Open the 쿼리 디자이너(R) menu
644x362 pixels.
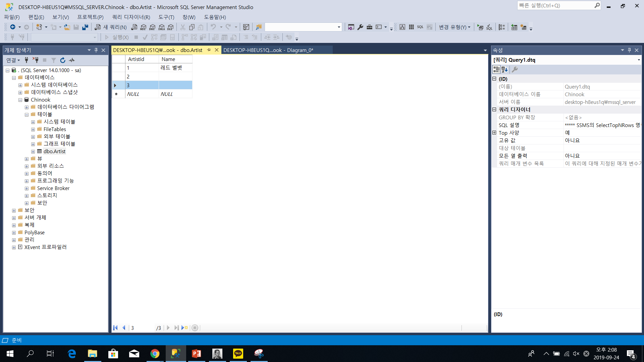pos(131,17)
